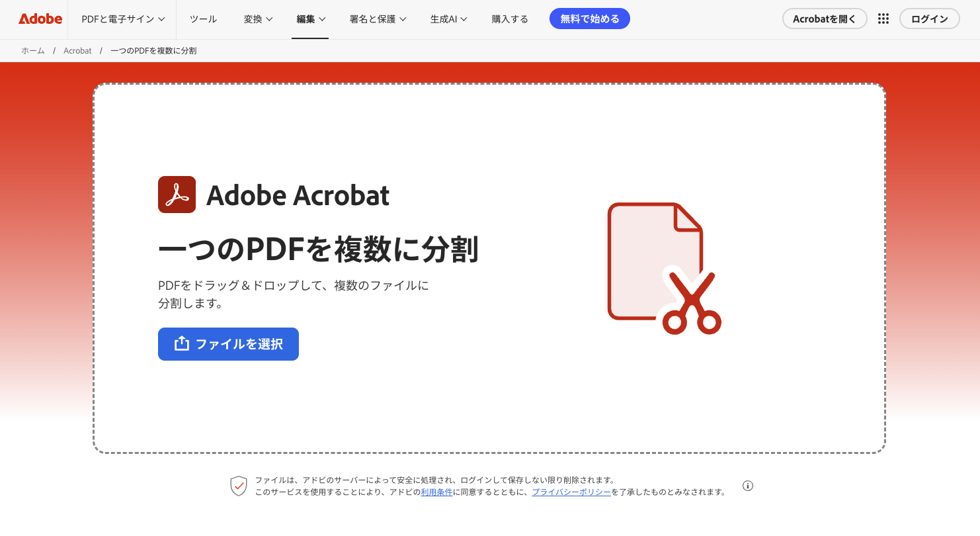Click the Adobe Acrobat red app icon
Viewport: 980px width, 536px height.
[x=177, y=195]
